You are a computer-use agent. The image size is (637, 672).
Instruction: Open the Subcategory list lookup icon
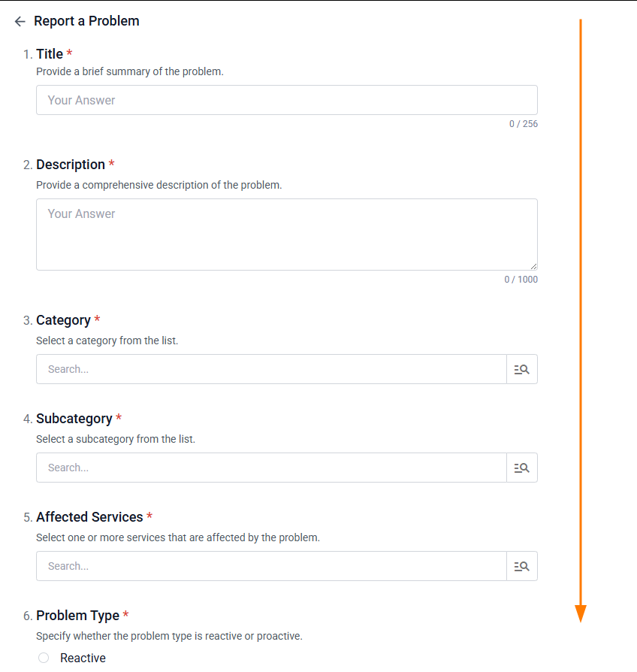[522, 468]
